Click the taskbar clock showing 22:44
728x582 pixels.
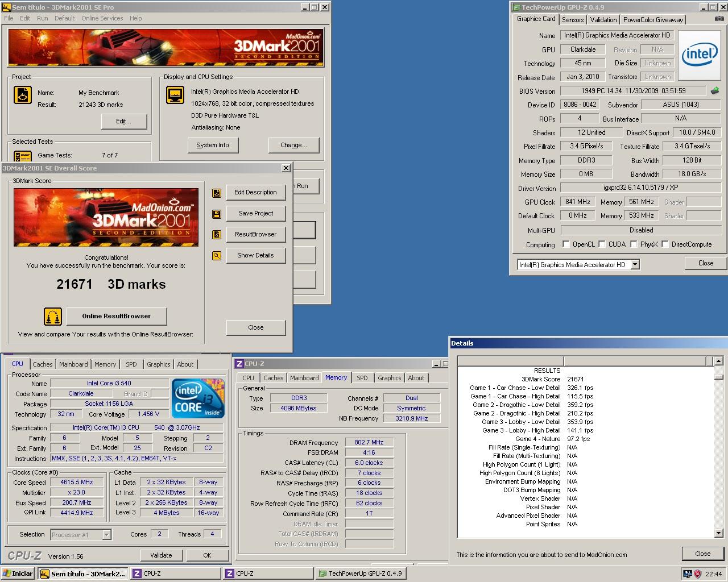point(714,574)
